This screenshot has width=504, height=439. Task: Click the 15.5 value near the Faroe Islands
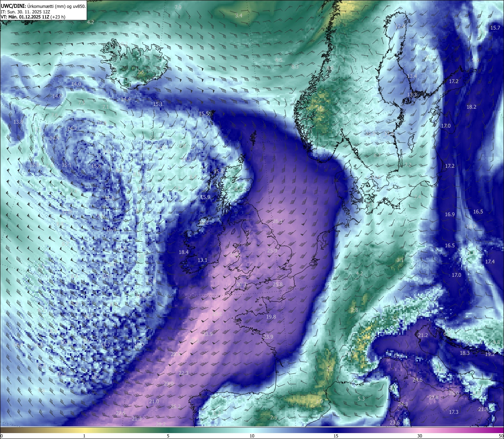204,113
